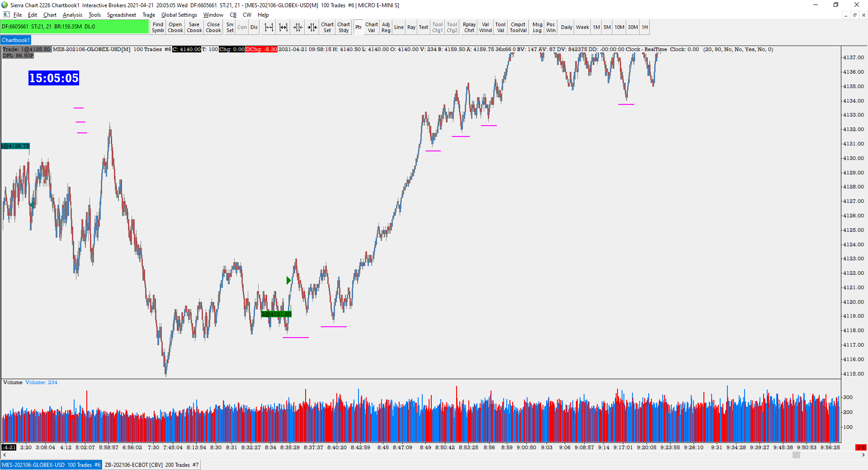Open the File menu
This screenshot has width=868, height=470.
(x=18, y=15)
